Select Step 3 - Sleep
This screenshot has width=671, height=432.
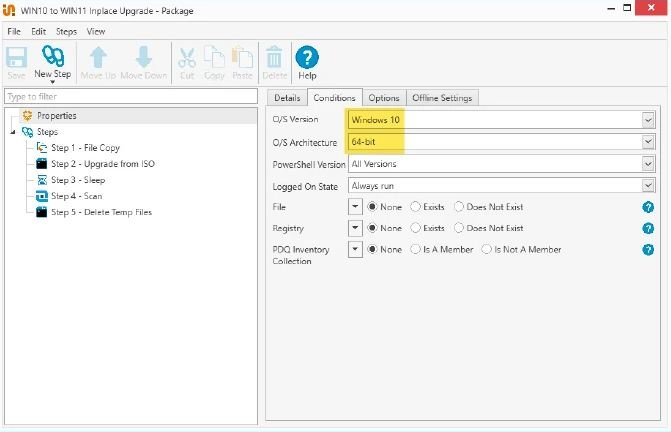click(x=78, y=180)
